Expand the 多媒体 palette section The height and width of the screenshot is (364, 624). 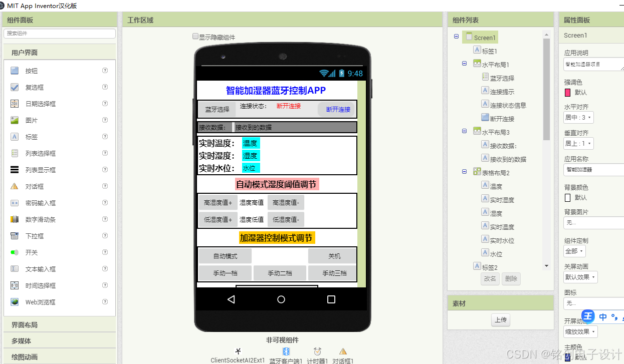point(60,341)
